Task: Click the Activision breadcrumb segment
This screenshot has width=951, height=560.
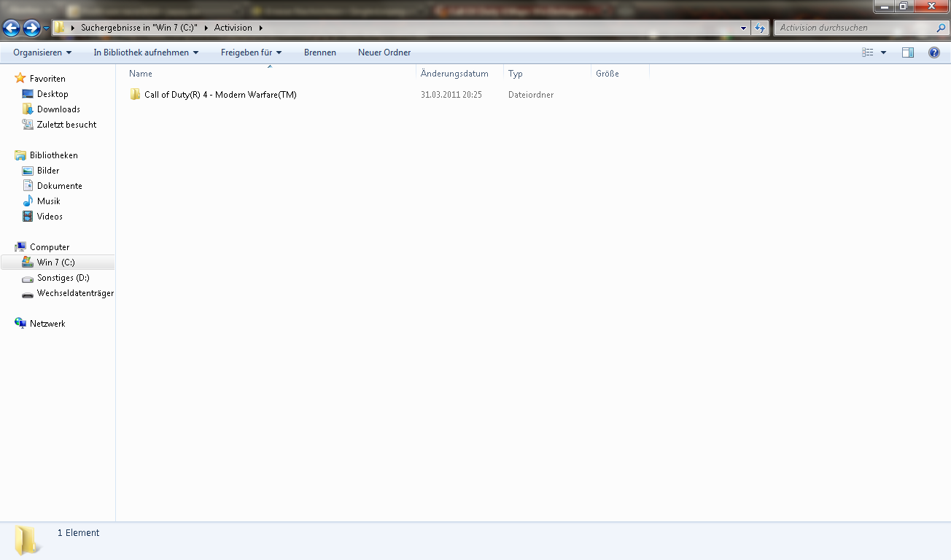Action: point(233,28)
